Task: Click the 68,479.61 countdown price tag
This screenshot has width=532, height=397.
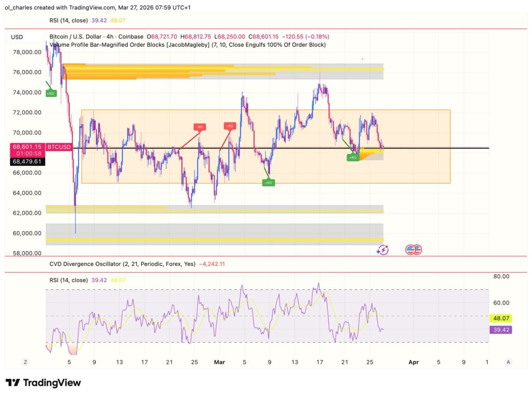Action: click(x=26, y=162)
